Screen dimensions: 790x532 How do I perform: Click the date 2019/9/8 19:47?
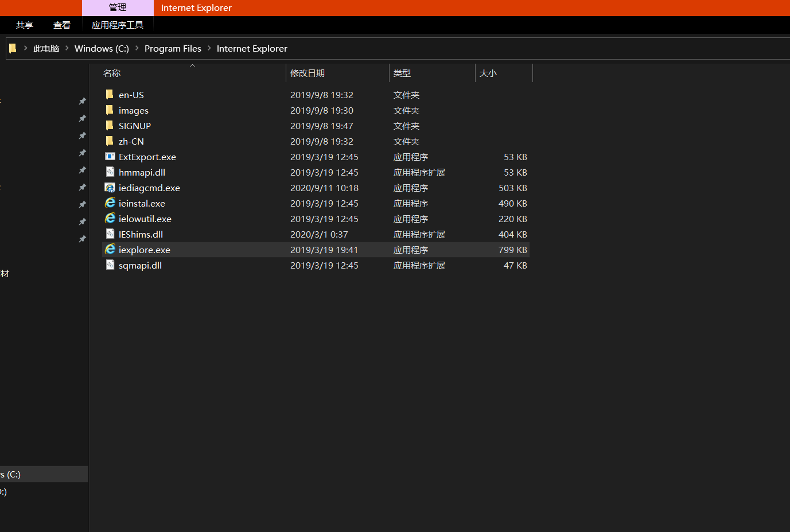click(322, 126)
